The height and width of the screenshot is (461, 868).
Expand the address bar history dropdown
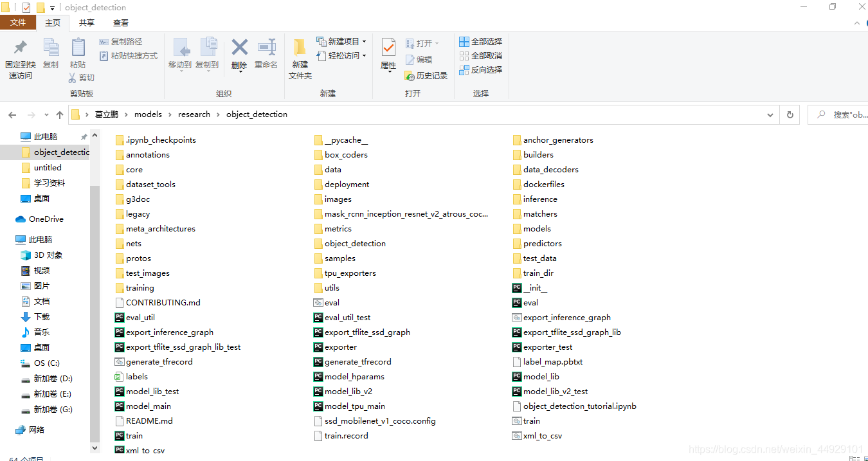(x=770, y=115)
